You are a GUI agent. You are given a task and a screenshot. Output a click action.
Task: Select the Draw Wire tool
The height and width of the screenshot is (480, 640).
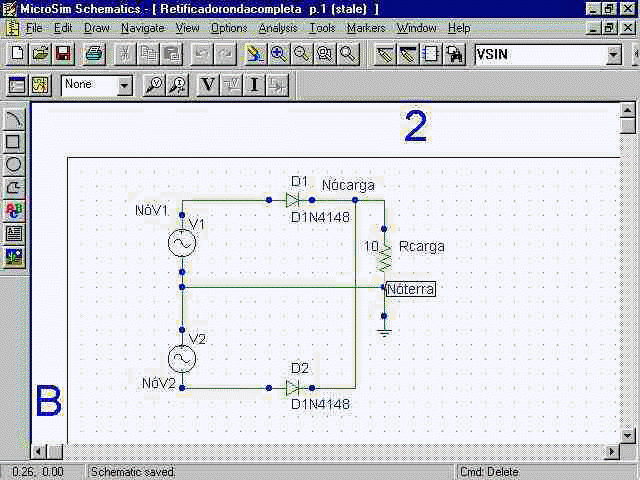tap(385, 54)
